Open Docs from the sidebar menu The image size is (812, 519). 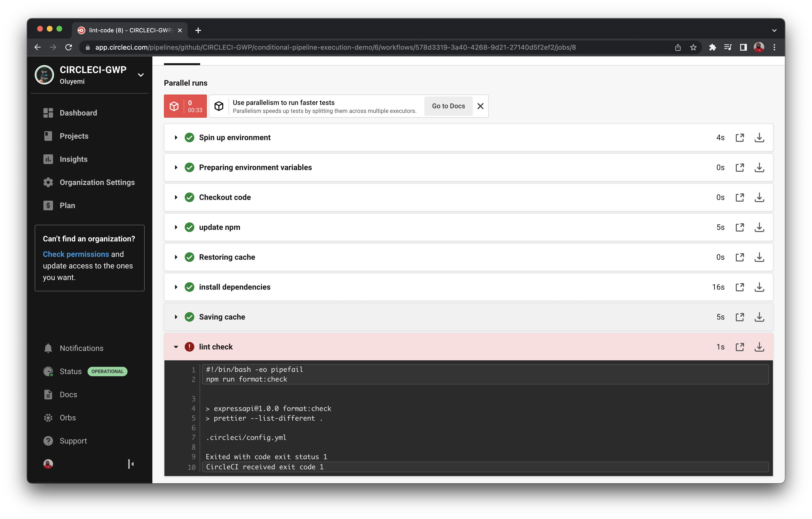tap(68, 394)
